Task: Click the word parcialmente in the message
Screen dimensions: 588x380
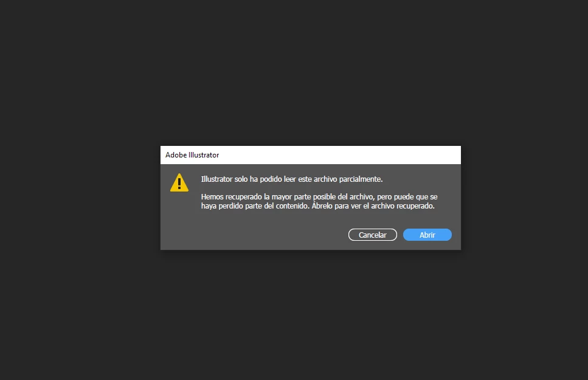Action: click(361, 179)
